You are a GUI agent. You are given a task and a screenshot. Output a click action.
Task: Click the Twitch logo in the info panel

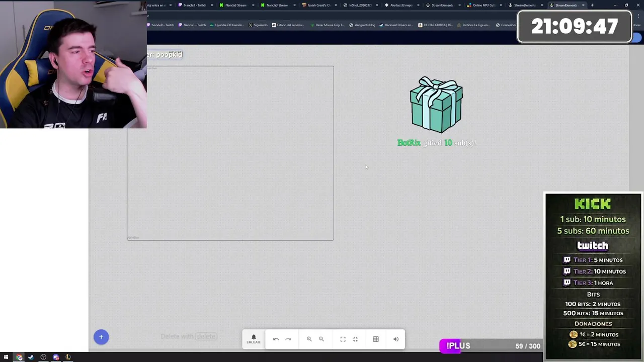click(x=593, y=246)
